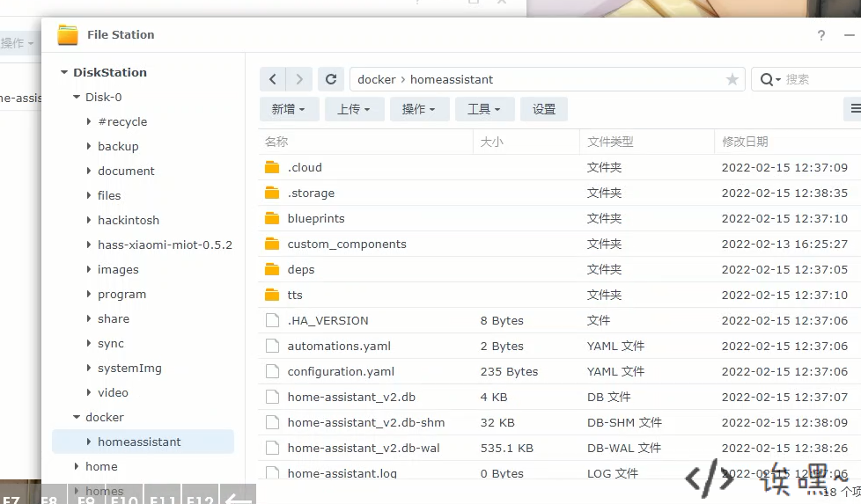Click the DB-SHM 文件 type cell
Image resolution: width=861 pixels, height=504 pixels.
click(624, 422)
